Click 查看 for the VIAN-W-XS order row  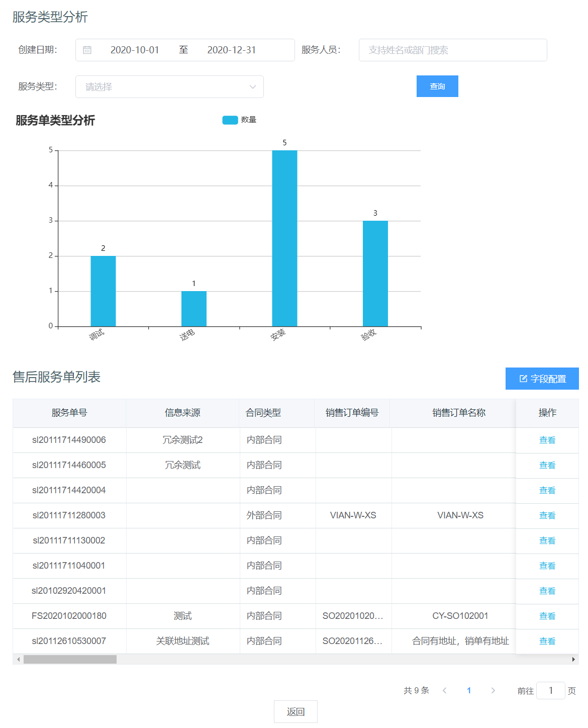[547, 515]
